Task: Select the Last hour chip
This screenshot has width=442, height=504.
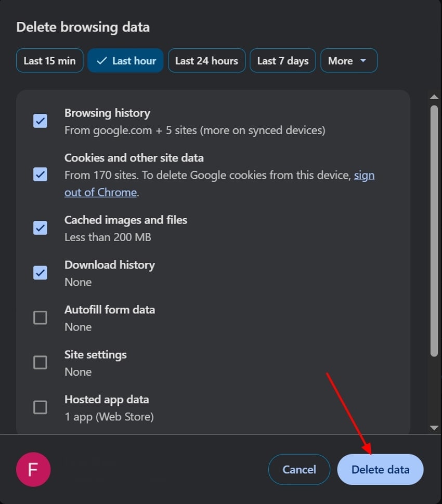Action: click(125, 60)
